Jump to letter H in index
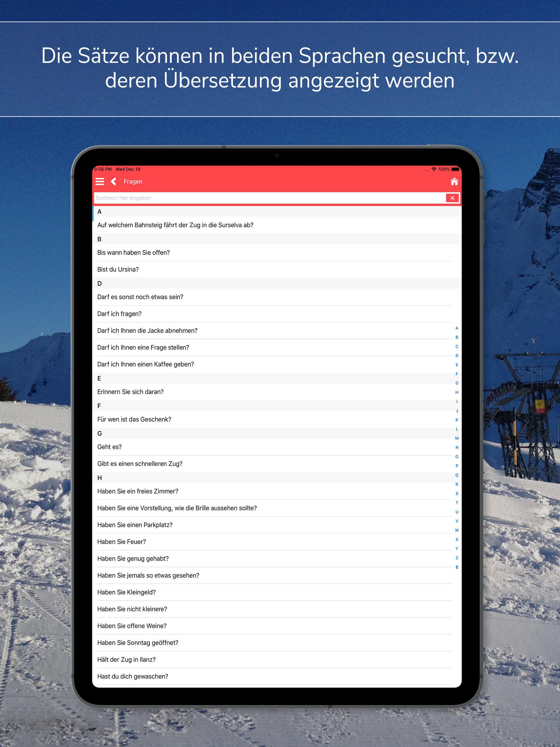This screenshot has width=560, height=747. 457,392
